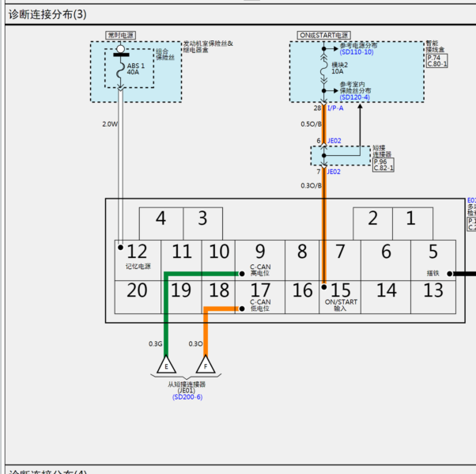Viewport: 476px width, 474px height.
Task: Click connector pin 7
Action: click(340, 260)
